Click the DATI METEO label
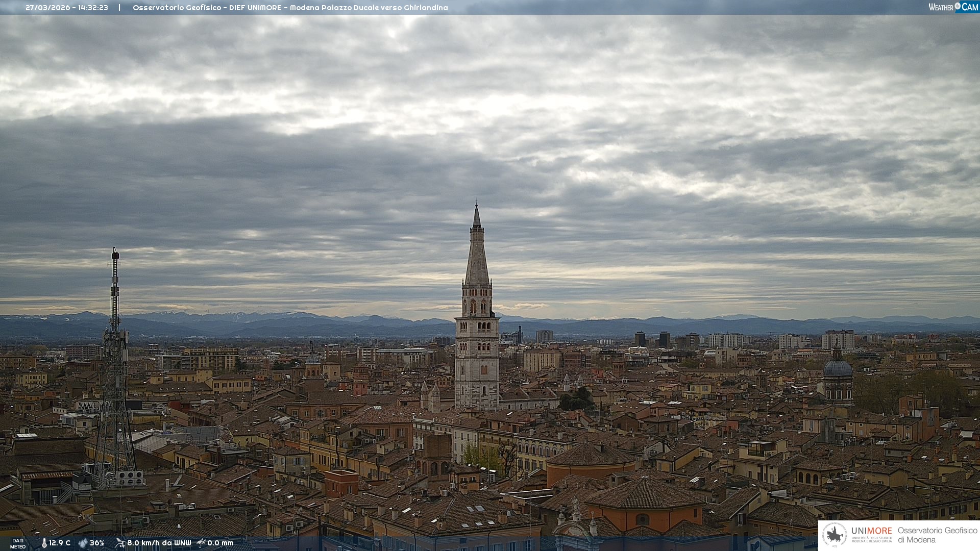Viewport: 980px width, 551px height. (18, 543)
